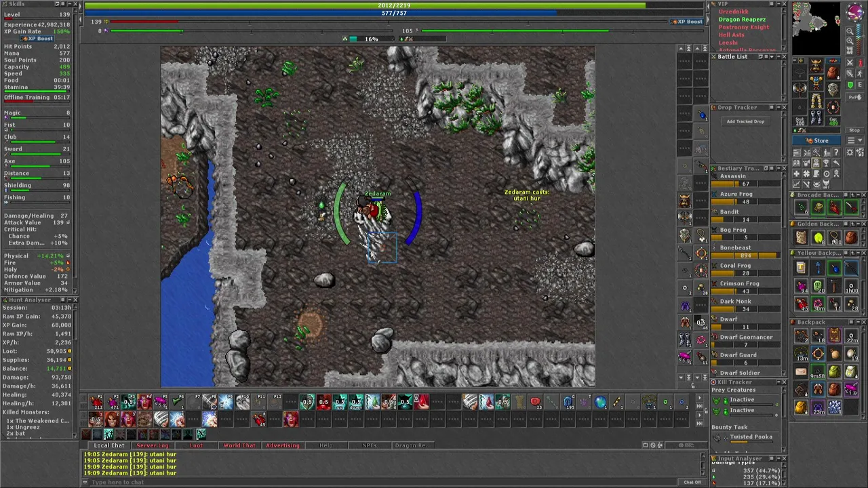Screen dimensions: 868x488
Task: Open the Help chat tab
Action: (326, 445)
